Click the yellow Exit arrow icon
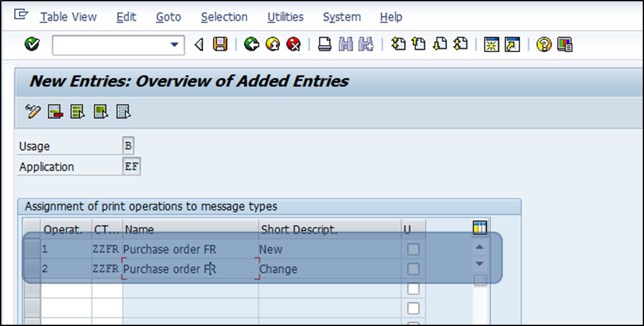The image size is (644, 326). 272,44
